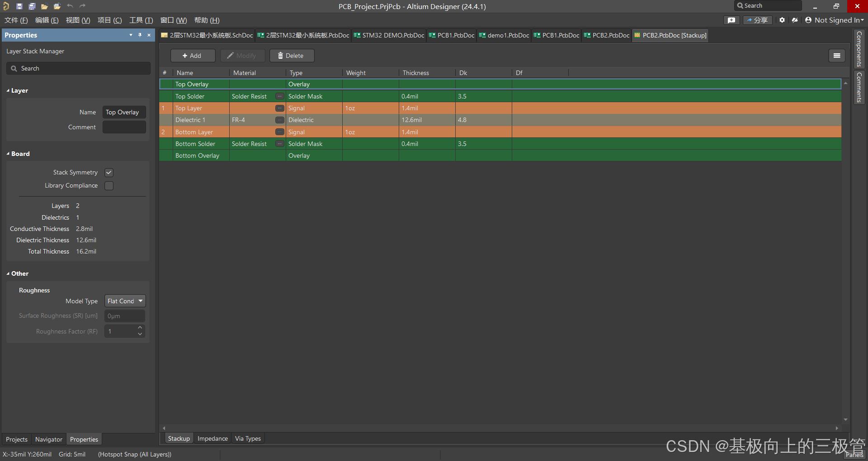This screenshot has height=461, width=868.
Task: Click the Modify button
Action: tap(242, 56)
